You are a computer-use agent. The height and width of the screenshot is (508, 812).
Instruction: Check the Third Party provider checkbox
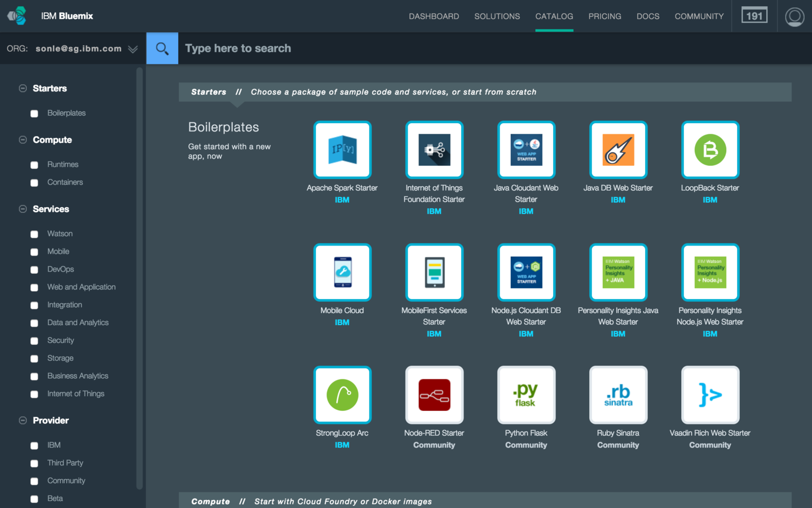click(34, 463)
